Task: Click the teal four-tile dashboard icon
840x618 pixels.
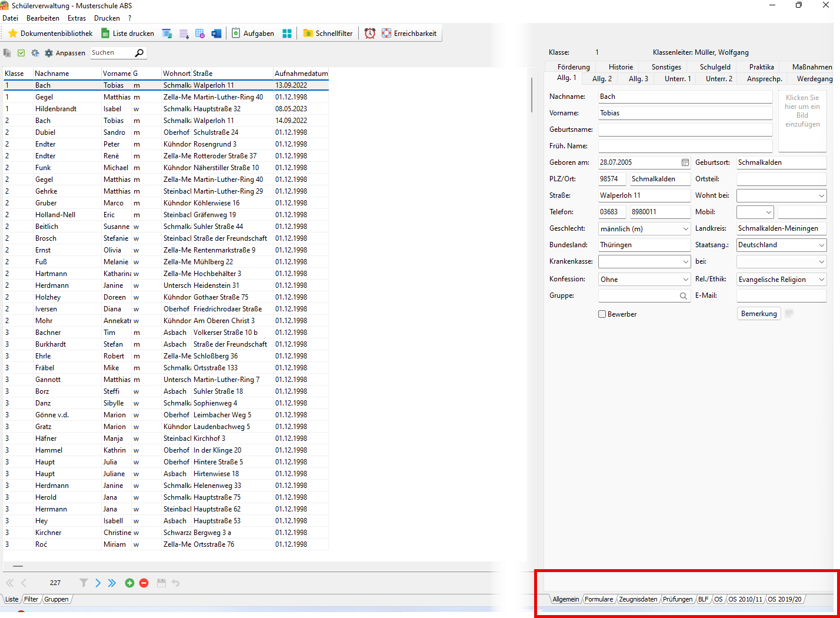Action: (x=287, y=34)
